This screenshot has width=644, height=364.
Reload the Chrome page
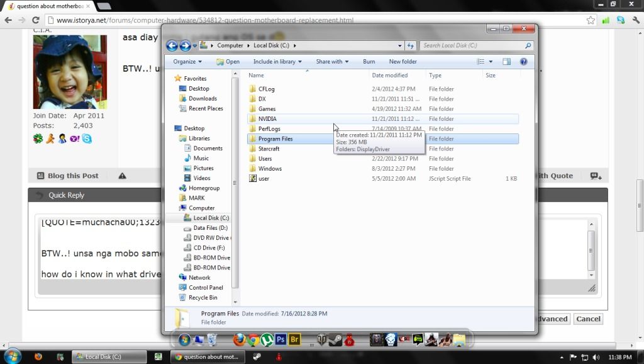pyautogui.click(x=36, y=20)
